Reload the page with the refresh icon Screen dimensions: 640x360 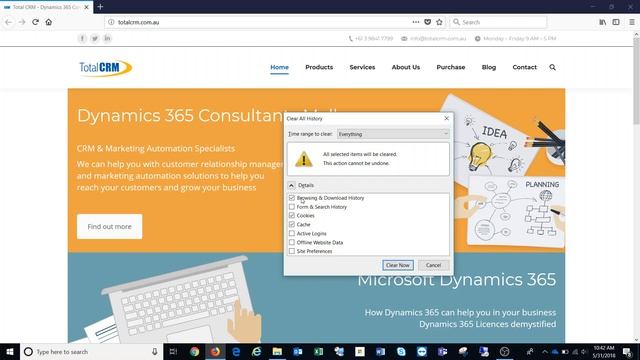[x=36, y=22]
